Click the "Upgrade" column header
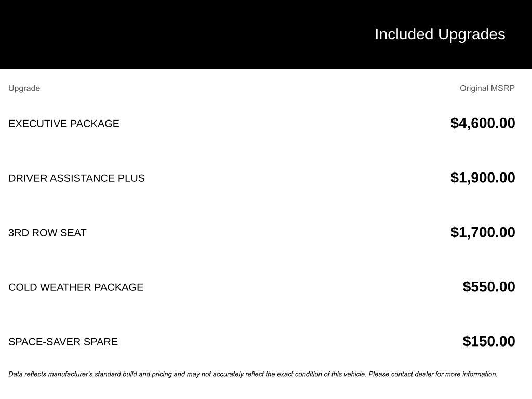 pos(24,88)
